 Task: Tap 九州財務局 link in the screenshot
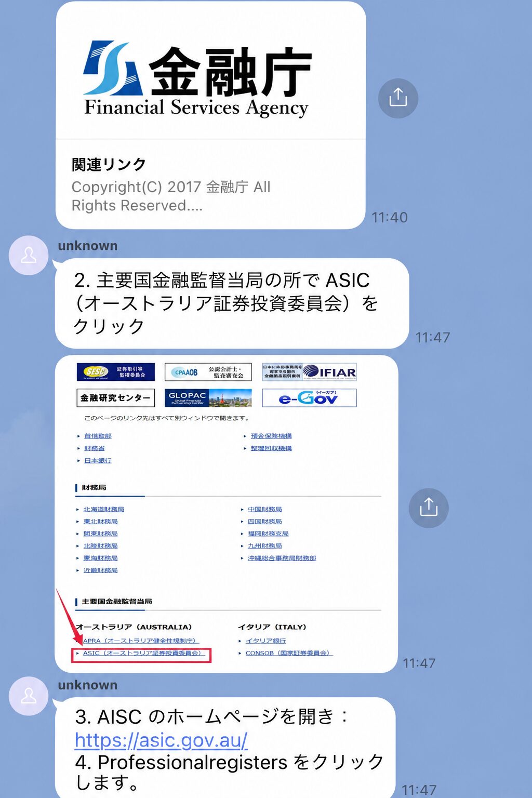click(265, 546)
